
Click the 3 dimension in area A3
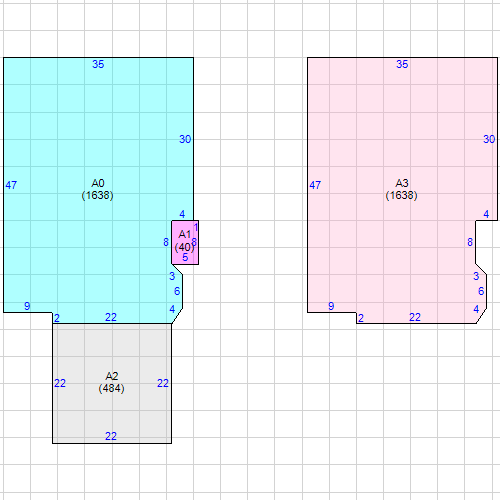476,276
